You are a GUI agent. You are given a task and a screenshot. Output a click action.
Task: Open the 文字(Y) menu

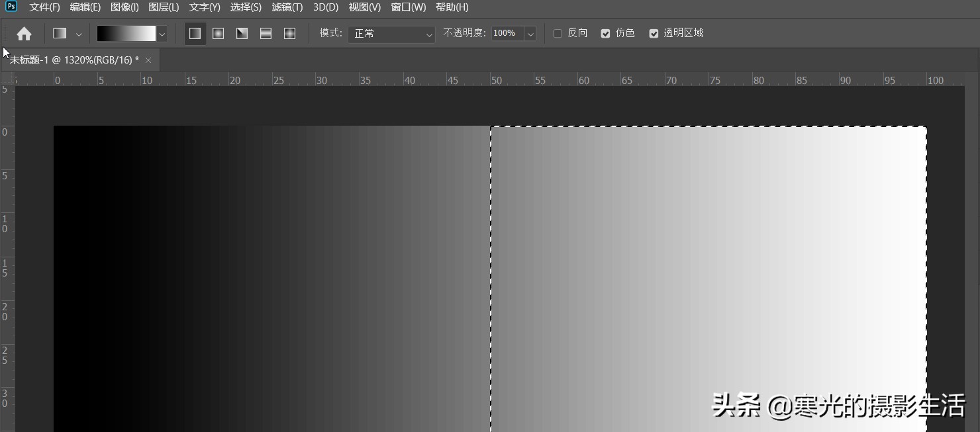point(205,7)
